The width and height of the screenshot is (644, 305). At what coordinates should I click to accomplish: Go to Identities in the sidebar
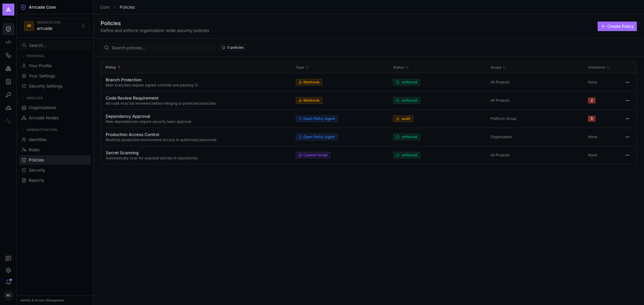[x=55, y=140]
